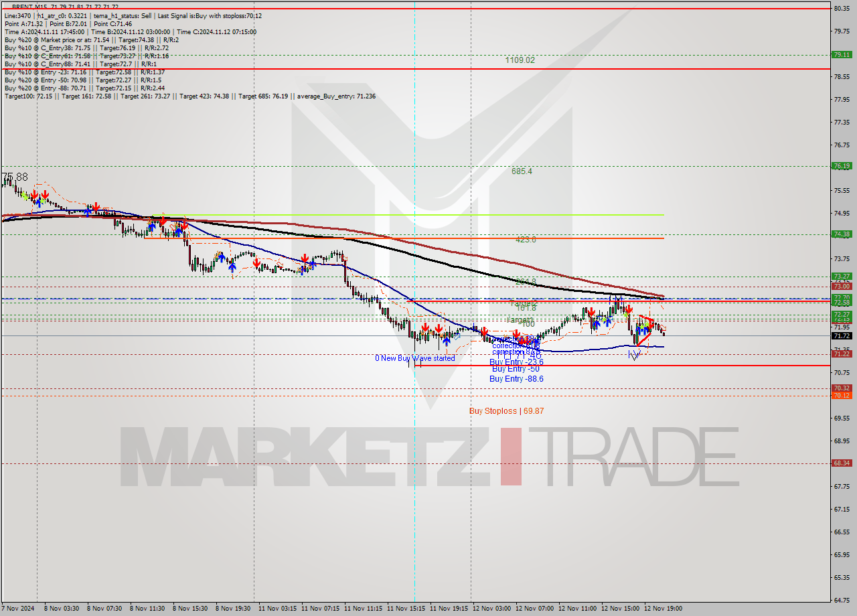Click the '12 Nov 07:00' time label

pyautogui.click(x=534, y=609)
